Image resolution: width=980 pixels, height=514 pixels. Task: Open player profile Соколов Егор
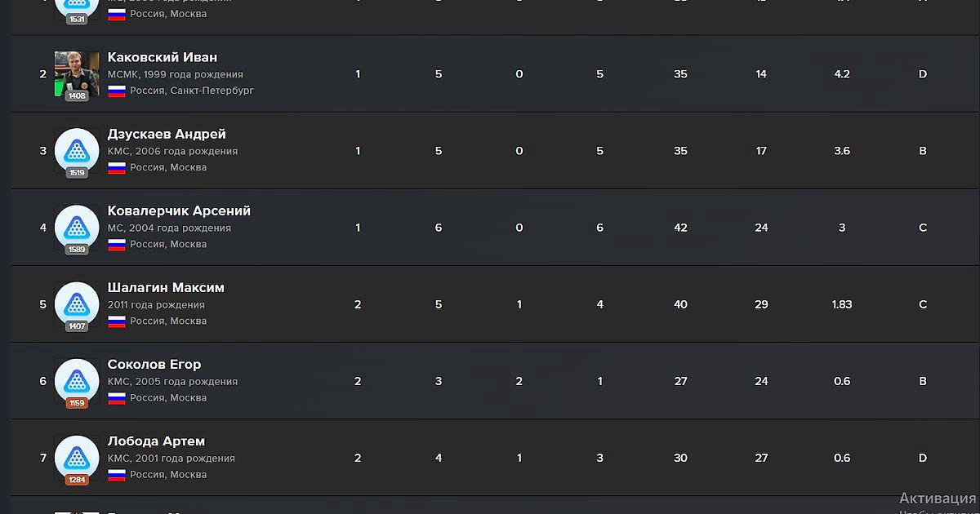coord(154,364)
